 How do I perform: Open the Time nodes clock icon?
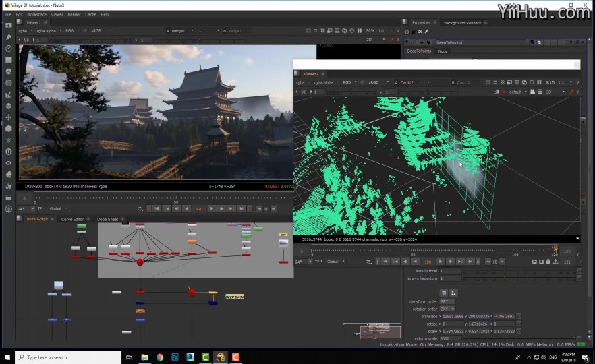(x=8, y=49)
